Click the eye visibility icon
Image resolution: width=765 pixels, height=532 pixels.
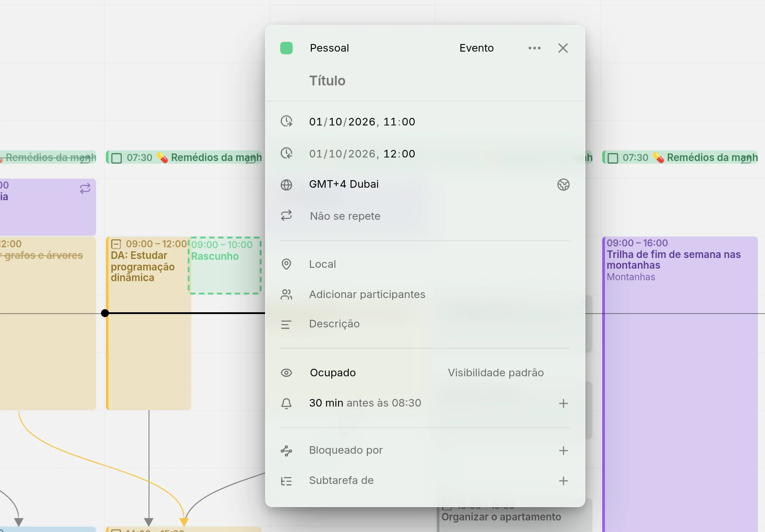(286, 373)
